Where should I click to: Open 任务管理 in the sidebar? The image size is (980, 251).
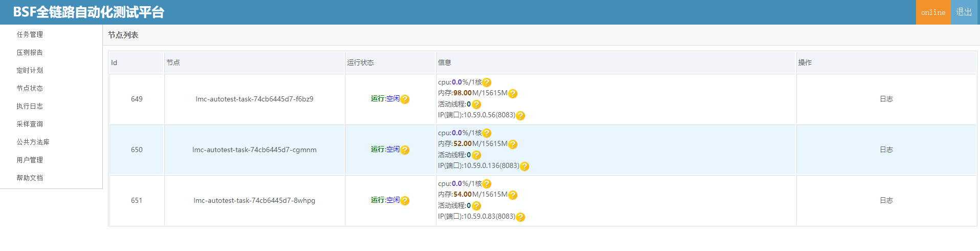tap(30, 34)
